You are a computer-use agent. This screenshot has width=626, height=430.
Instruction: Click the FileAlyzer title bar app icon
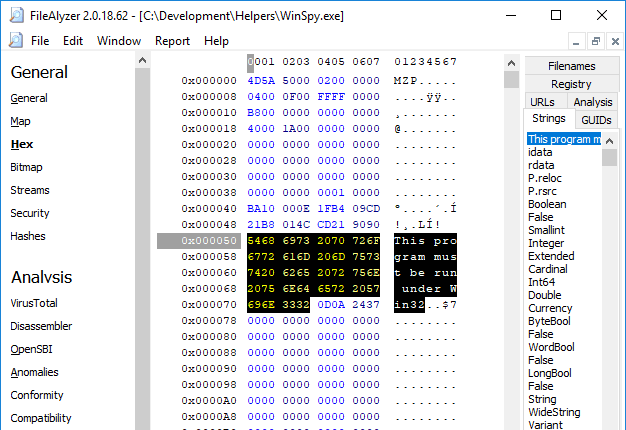tap(16, 16)
